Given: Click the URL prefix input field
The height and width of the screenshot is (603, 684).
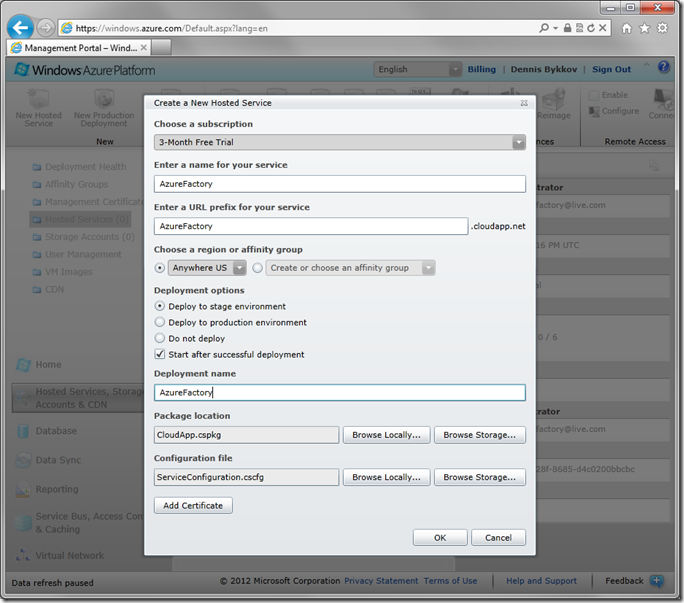Looking at the screenshot, I should click(311, 226).
